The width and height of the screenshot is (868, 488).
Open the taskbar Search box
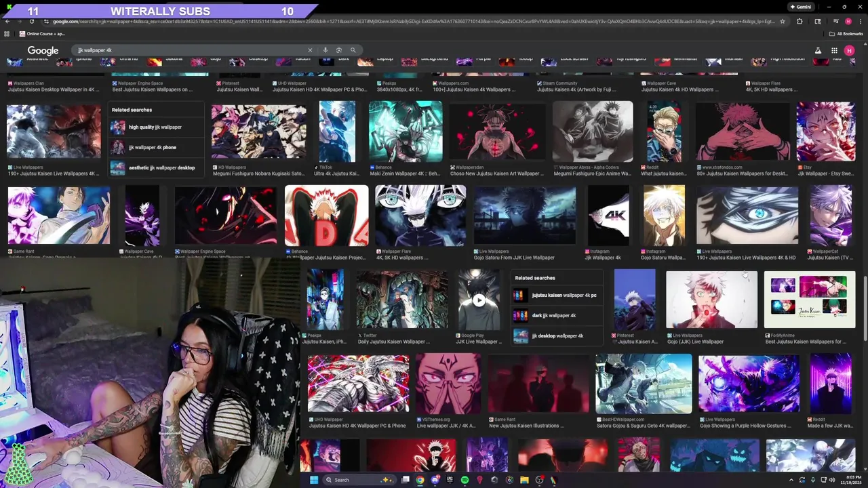[359, 480]
